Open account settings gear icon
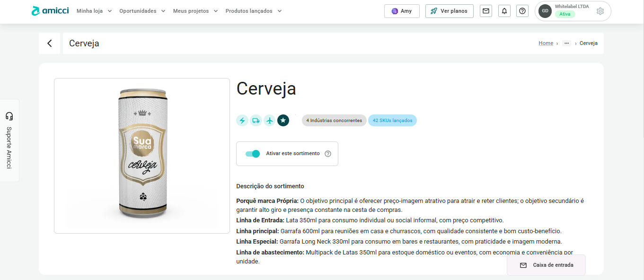Image resolution: width=644 pixels, height=280 pixels. coord(600,11)
